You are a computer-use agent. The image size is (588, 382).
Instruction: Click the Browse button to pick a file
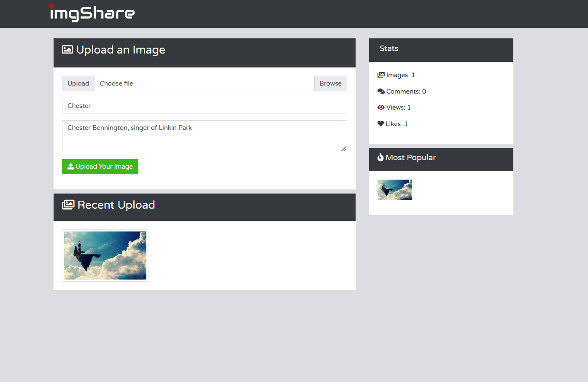click(x=330, y=83)
